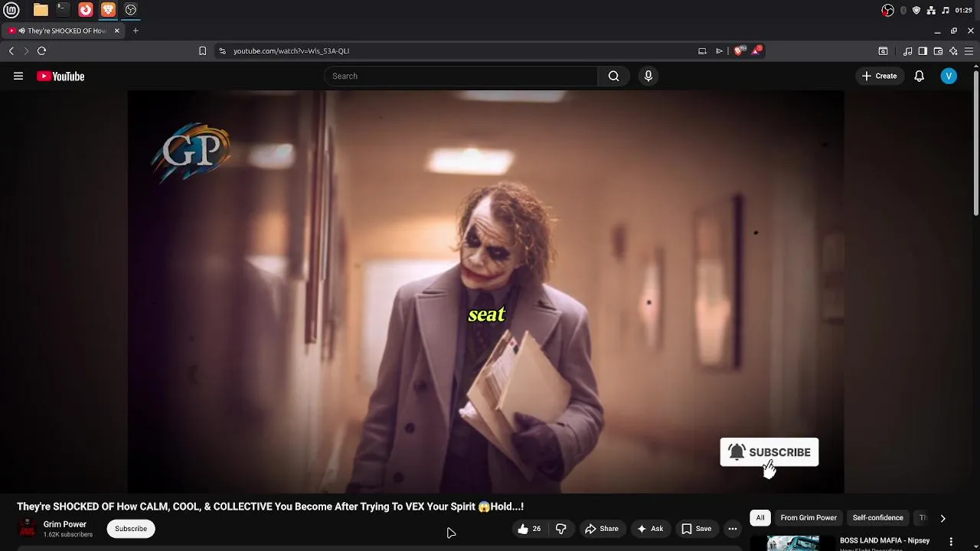
Task: Click the URL address field
Action: (x=459, y=51)
